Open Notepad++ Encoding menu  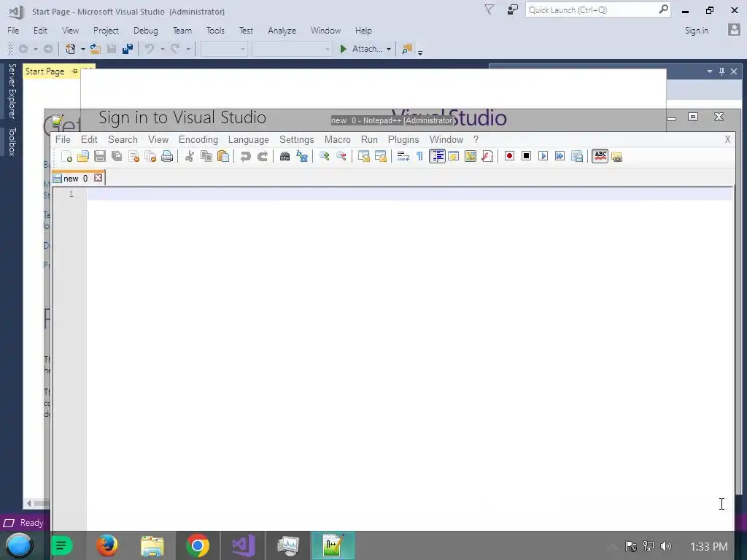coord(198,139)
